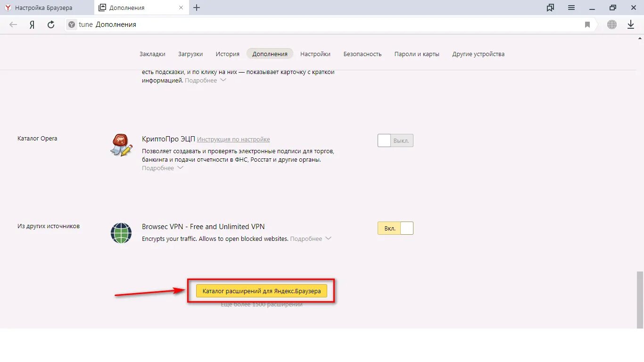This screenshot has height=362, width=644.
Task: Switch to the Настройка Браузера tab
Action: (x=47, y=8)
